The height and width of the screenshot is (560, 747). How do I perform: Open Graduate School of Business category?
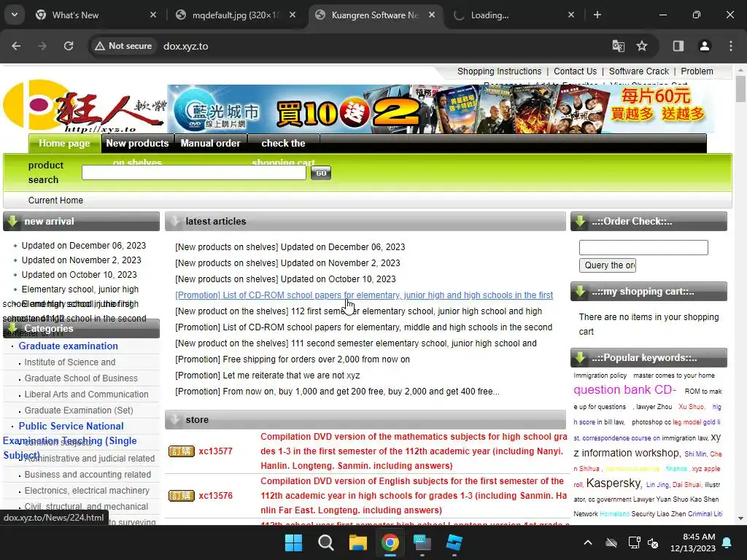click(x=81, y=378)
